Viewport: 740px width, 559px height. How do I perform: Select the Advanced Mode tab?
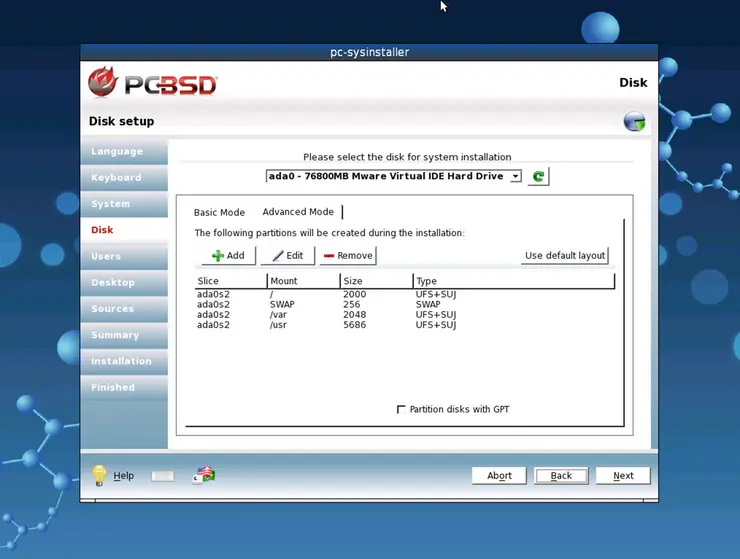pos(298,212)
